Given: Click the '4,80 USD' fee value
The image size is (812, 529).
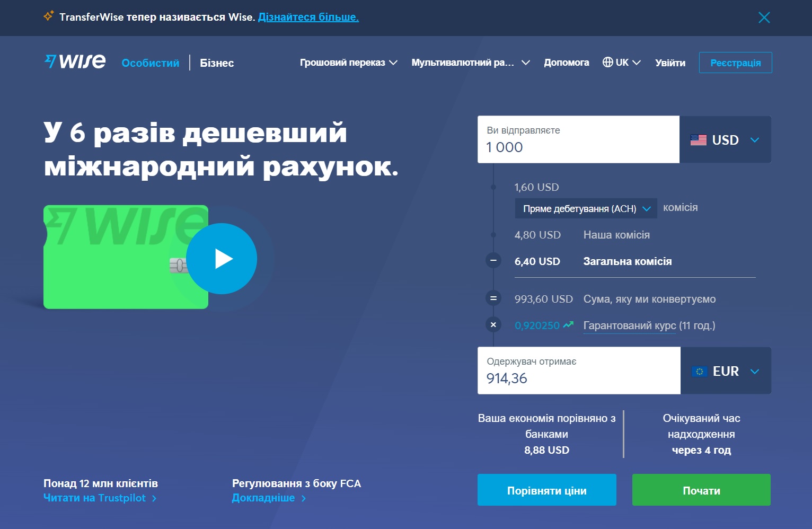Looking at the screenshot, I should [537, 235].
